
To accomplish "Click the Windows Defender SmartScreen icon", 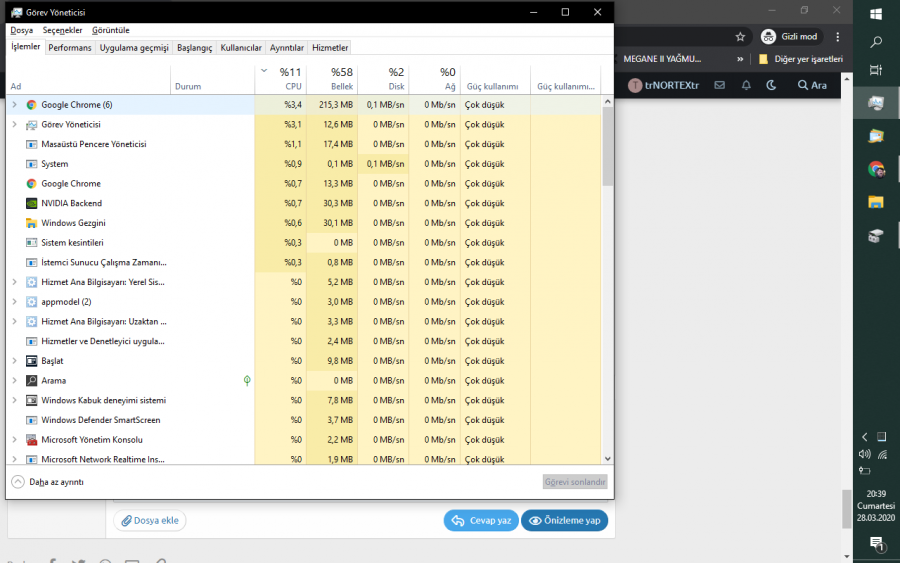I will coord(32,420).
